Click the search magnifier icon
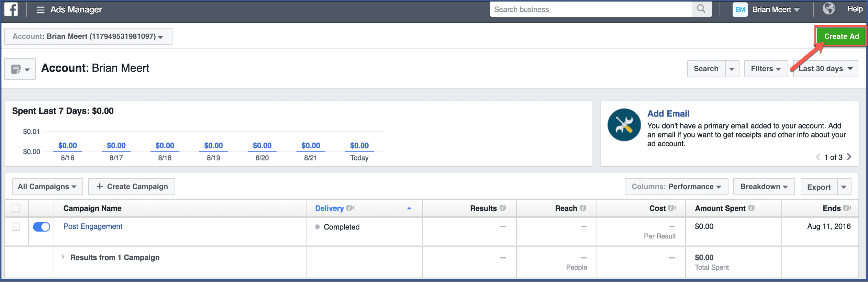The width and height of the screenshot is (868, 282). (701, 9)
